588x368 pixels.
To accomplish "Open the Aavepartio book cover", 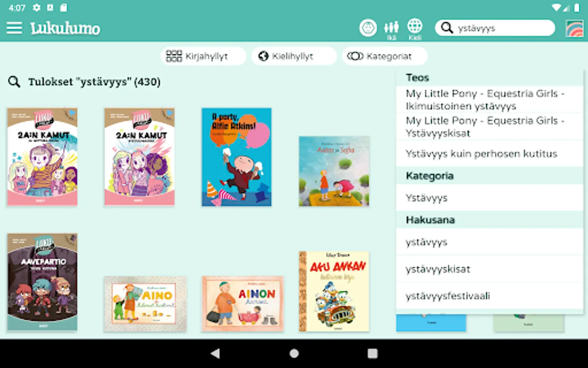I will (42, 282).
